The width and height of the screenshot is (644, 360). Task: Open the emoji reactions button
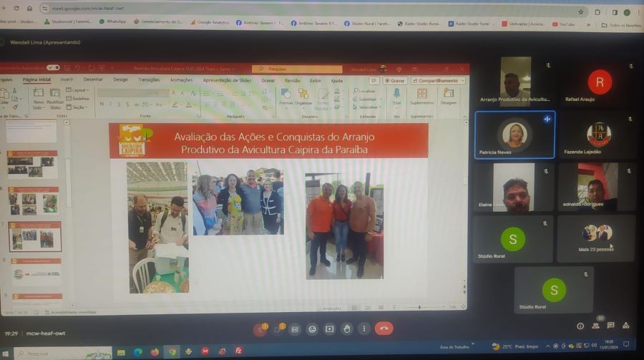pos(312,329)
